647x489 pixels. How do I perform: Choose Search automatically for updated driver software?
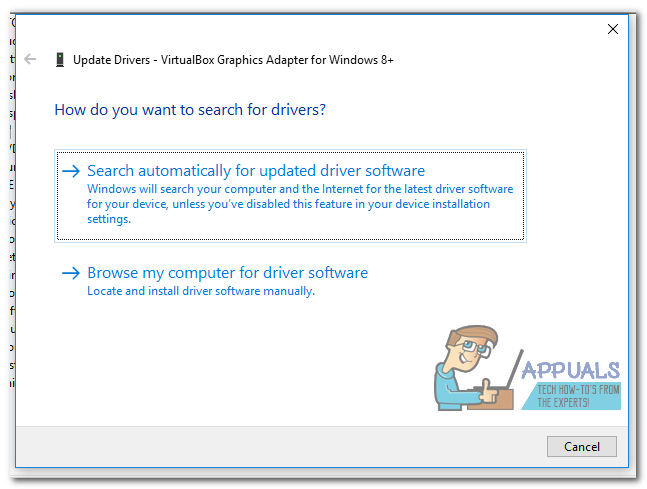pyautogui.click(x=290, y=196)
